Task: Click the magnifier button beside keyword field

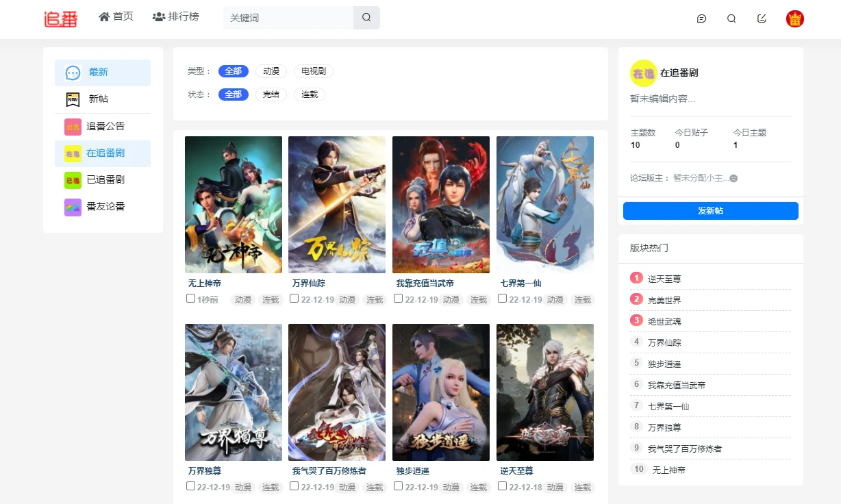Action: [366, 18]
